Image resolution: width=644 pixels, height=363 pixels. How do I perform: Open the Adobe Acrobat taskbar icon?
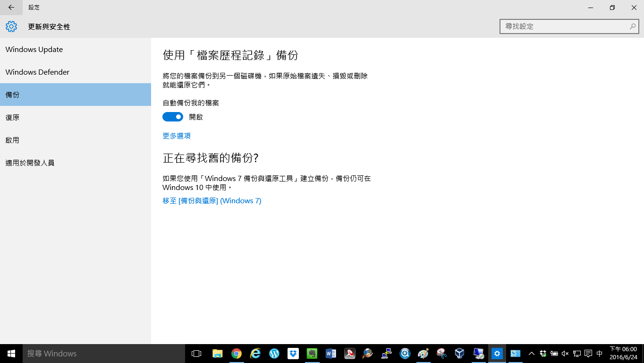pos(350,354)
